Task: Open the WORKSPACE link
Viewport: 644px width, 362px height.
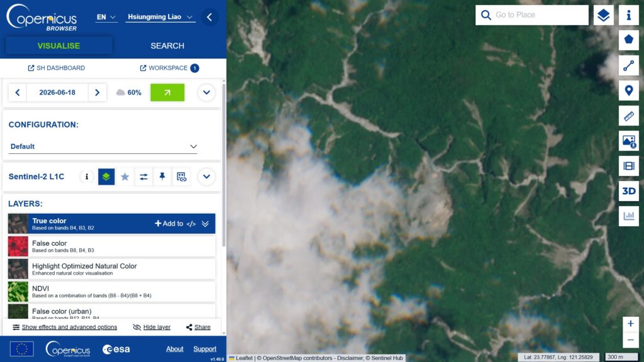Action: 169,68
